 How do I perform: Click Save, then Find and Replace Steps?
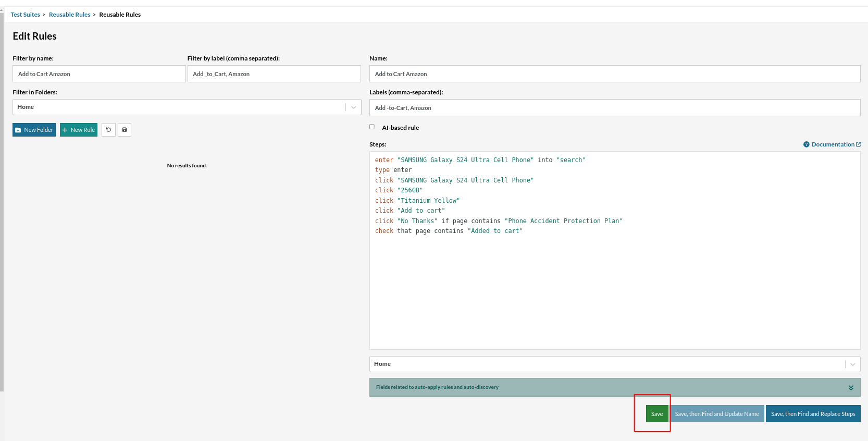pyautogui.click(x=813, y=414)
